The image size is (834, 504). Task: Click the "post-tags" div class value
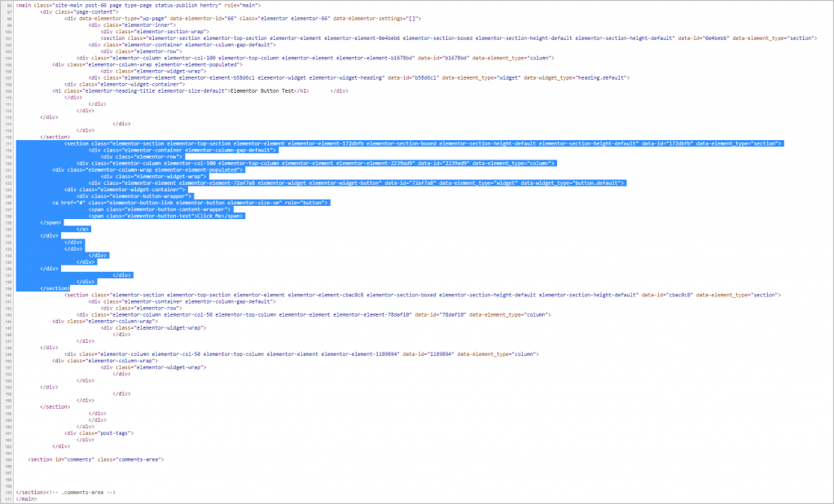(x=113, y=433)
